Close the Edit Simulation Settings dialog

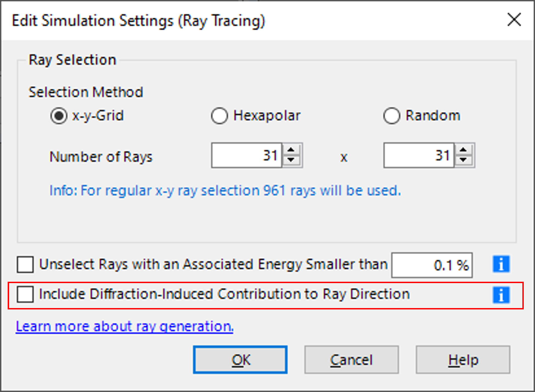(x=514, y=20)
